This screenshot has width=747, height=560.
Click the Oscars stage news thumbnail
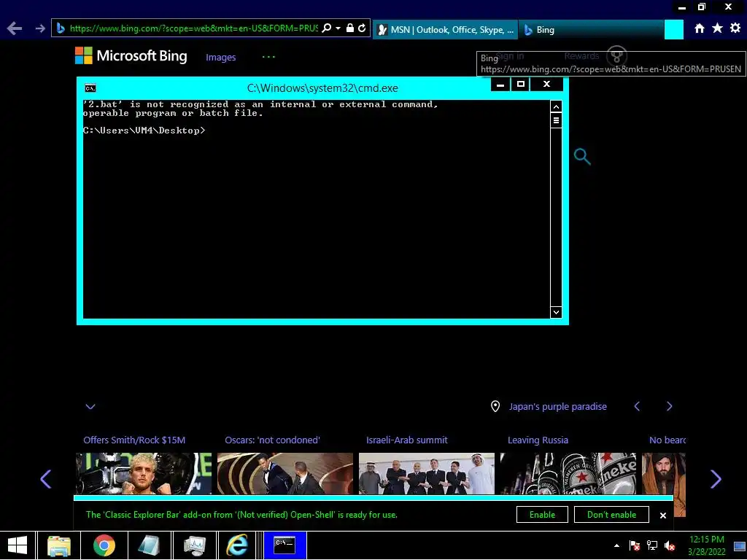point(285,473)
